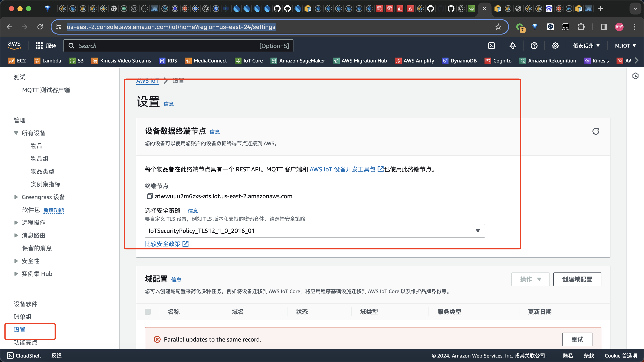Image resolution: width=644 pixels, height=362 pixels.
Task: Open the notifications bell icon
Action: click(513, 46)
